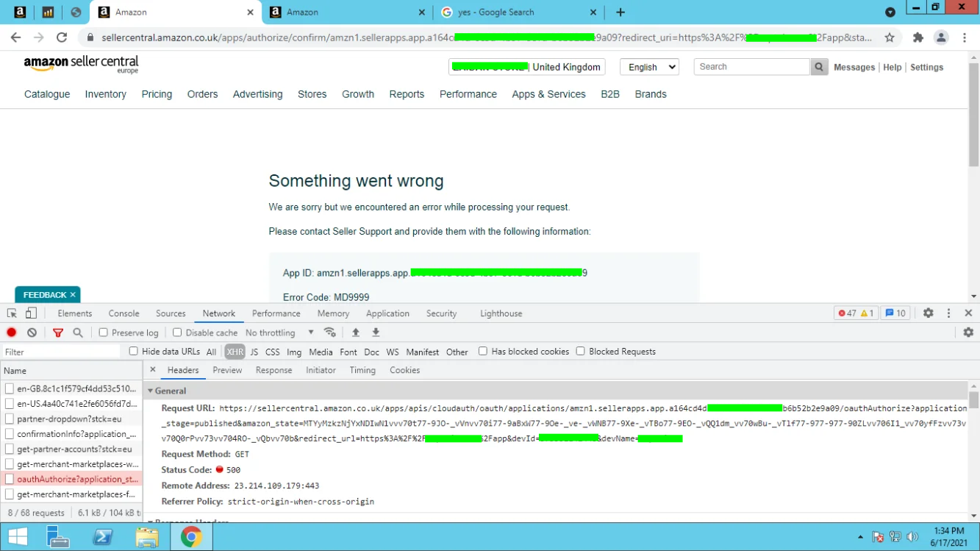Viewport: 980px width, 551px height.
Task: Open the No throttling dropdown
Action: pyautogui.click(x=280, y=333)
